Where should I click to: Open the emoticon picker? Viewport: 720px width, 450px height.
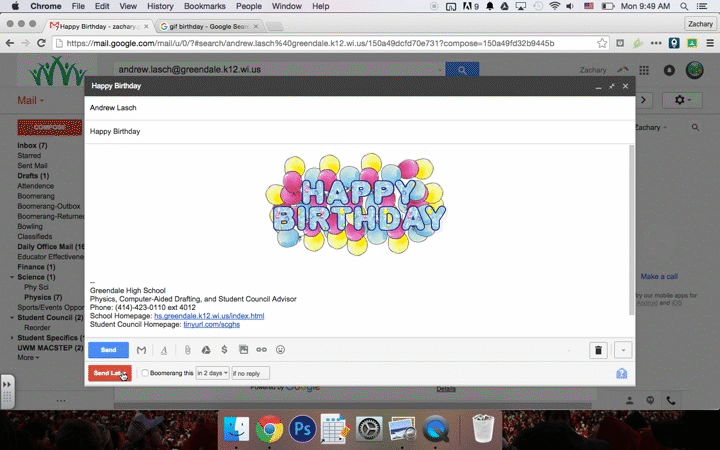(280, 350)
